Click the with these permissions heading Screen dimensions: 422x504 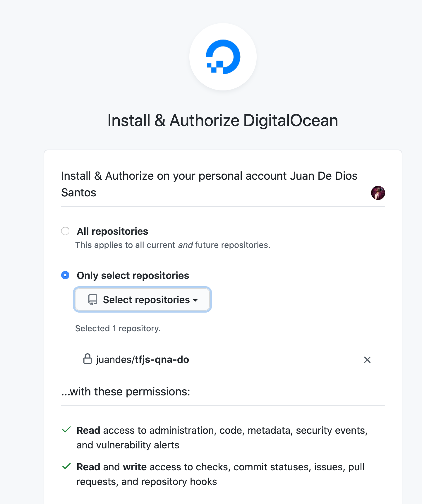coord(126,392)
